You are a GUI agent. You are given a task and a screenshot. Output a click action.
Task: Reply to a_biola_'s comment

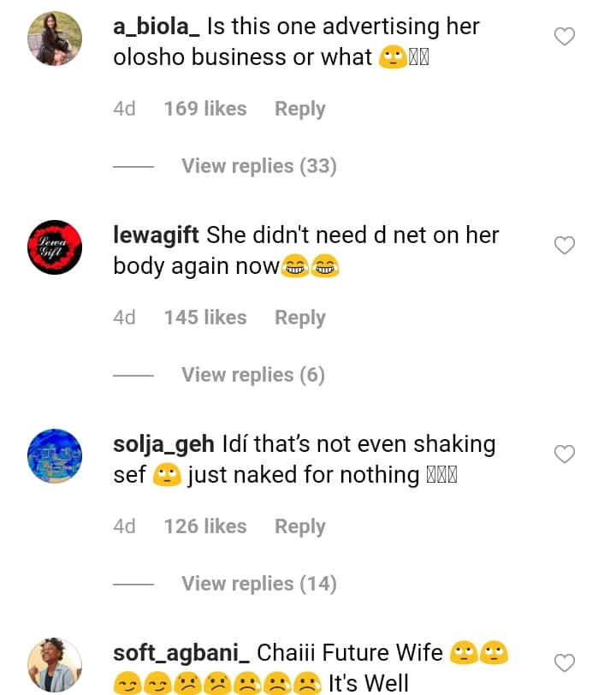(x=299, y=109)
